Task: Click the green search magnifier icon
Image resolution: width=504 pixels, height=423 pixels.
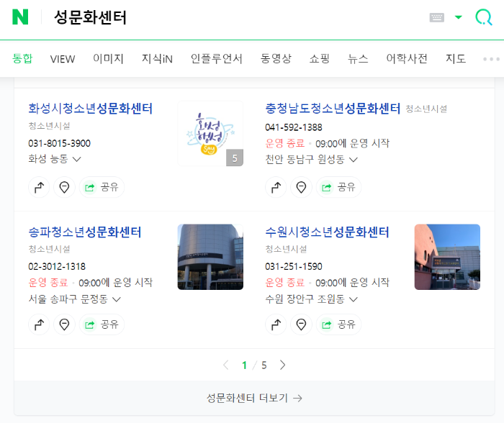Action: click(483, 17)
